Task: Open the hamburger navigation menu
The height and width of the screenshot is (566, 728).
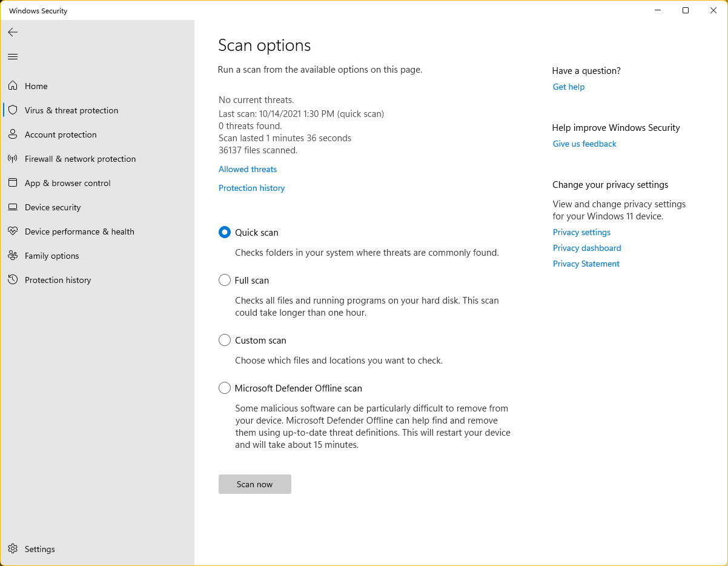Action: click(x=13, y=57)
